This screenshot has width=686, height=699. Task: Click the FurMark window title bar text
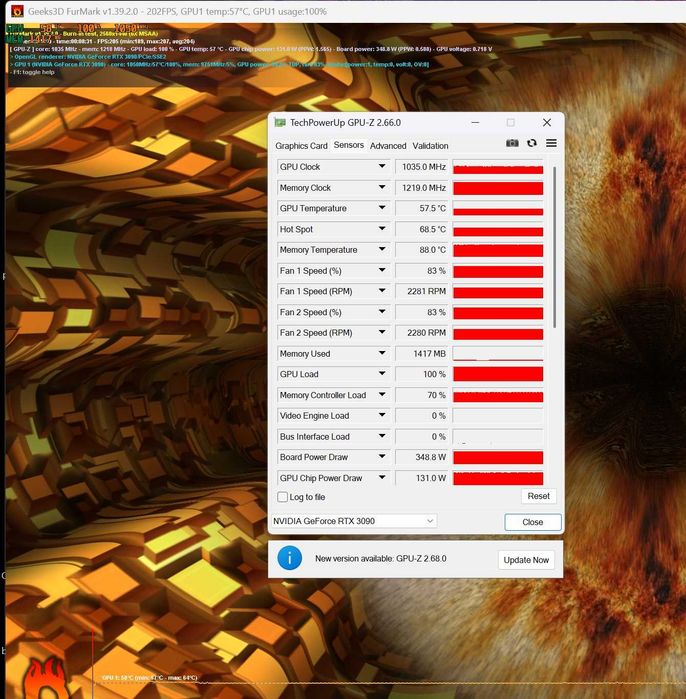click(177, 12)
